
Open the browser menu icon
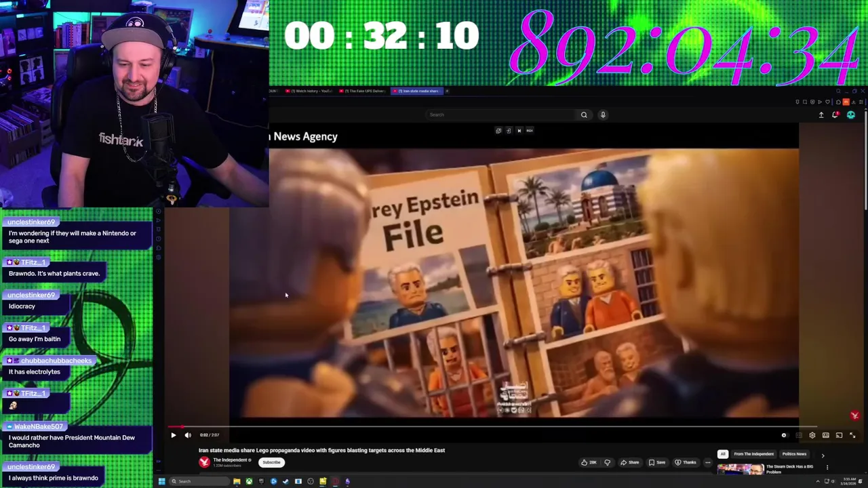[861, 102]
